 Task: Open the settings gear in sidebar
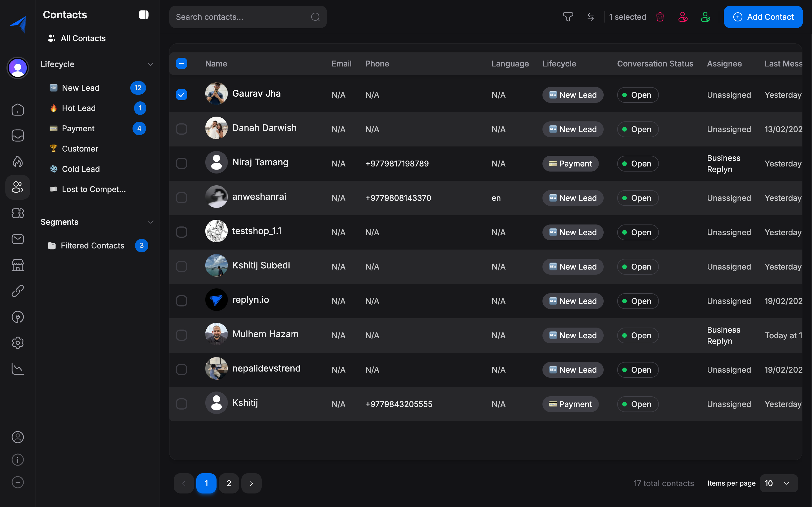pos(17,343)
